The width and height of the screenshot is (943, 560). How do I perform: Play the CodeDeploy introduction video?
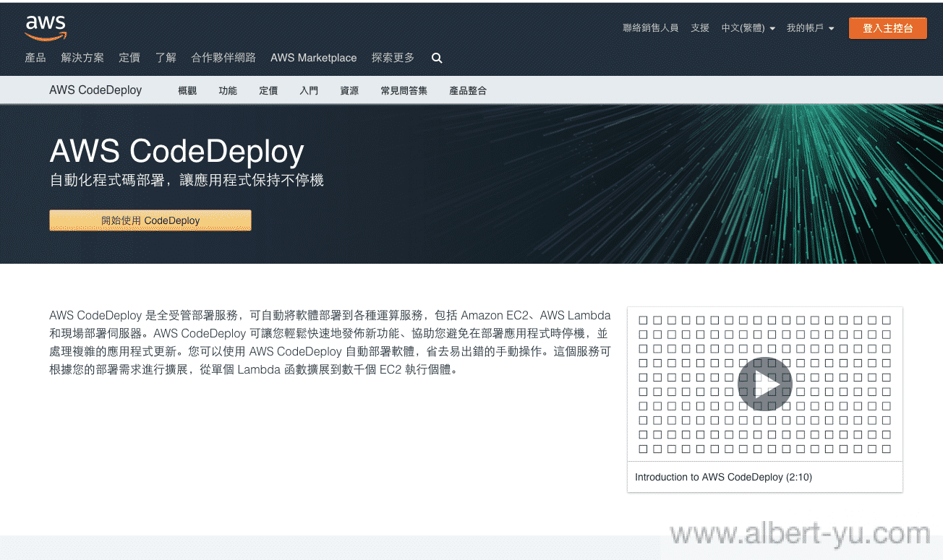(x=765, y=384)
